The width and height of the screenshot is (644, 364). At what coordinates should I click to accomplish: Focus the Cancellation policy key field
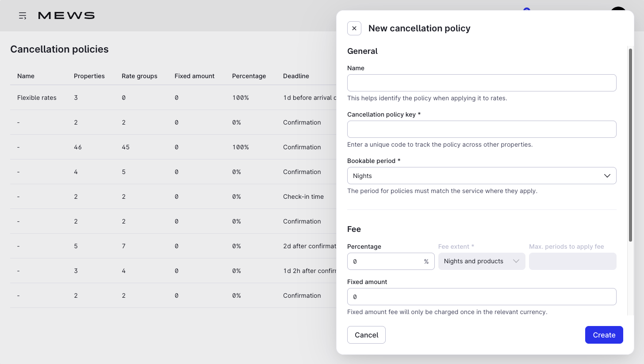482,129
